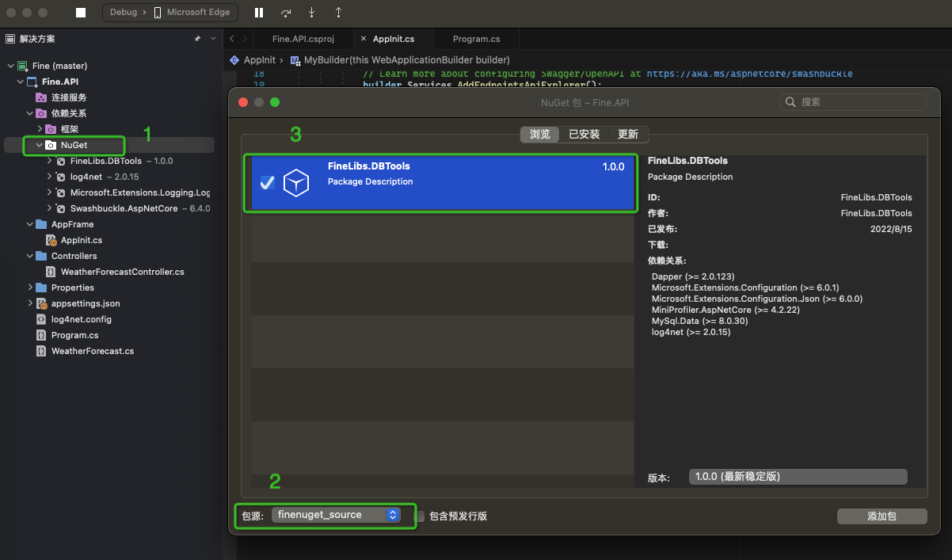The image size is (952, 560).
Task: Click the 添加包 button
Action: pyautogui.click(x=882, y=516)
